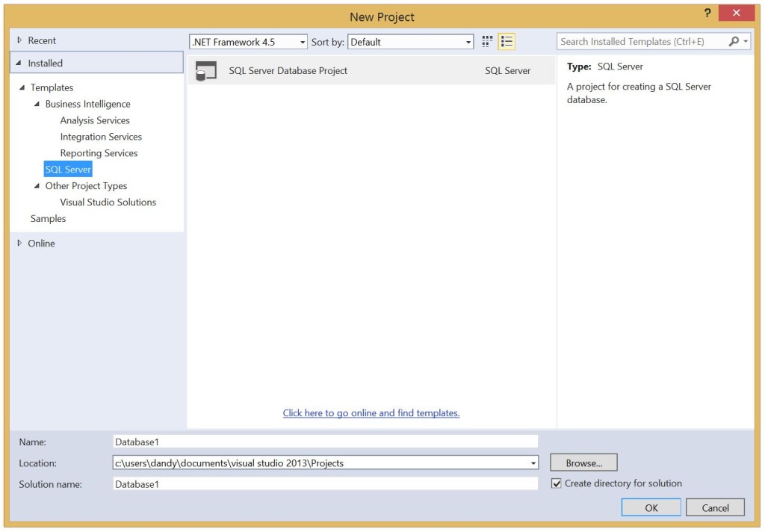Click the Business Intelligence label
The image size is (765, 532).
point(88,104)
